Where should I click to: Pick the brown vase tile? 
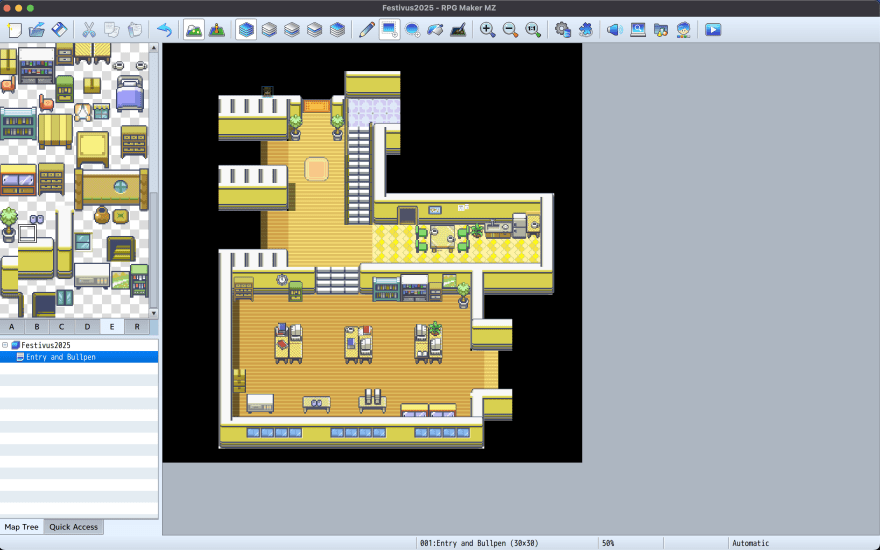(x=102, y=216)
